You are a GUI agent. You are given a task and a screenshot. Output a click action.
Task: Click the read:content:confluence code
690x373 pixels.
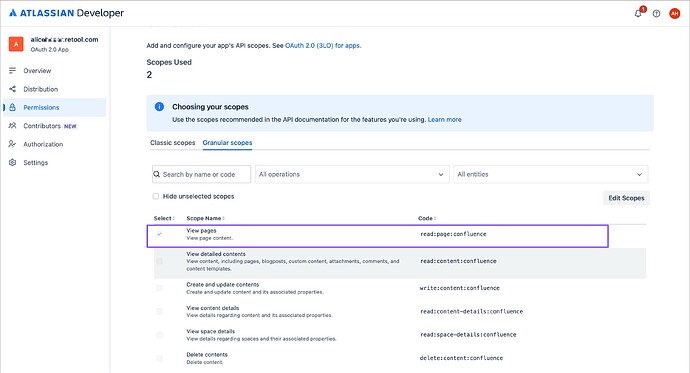[458, 261]
